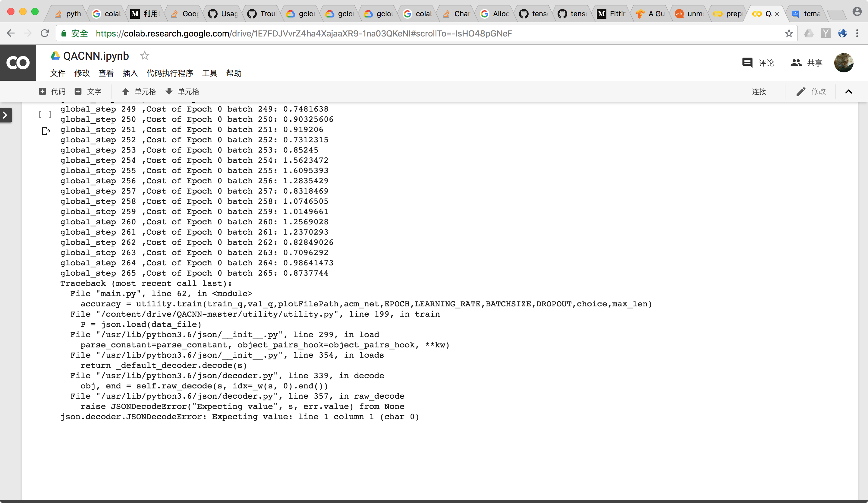Click the connect (连接) button

pyautogui.click(x=759, y=91)
